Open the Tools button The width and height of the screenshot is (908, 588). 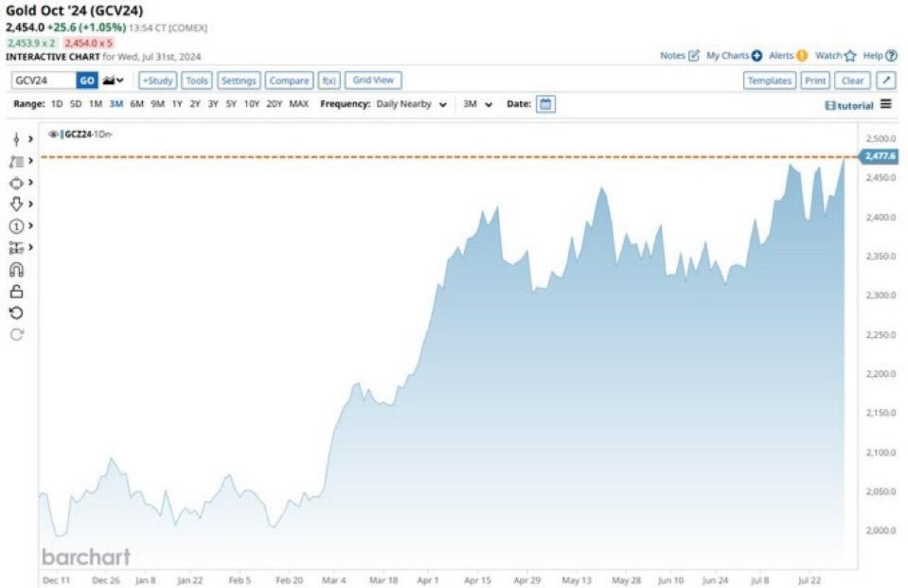[x=197, y=81]
